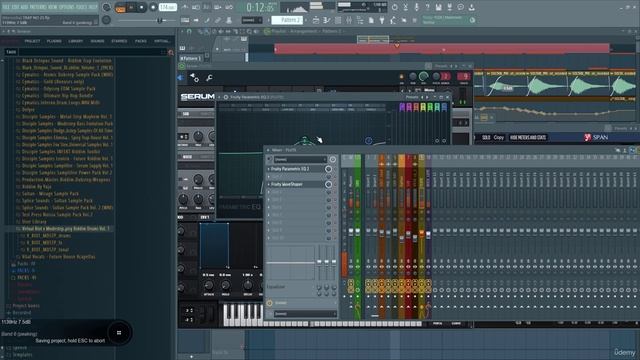Screen dimensions: 640x360
Task: Click the red pattern clip in playlist
Action: 442,49
